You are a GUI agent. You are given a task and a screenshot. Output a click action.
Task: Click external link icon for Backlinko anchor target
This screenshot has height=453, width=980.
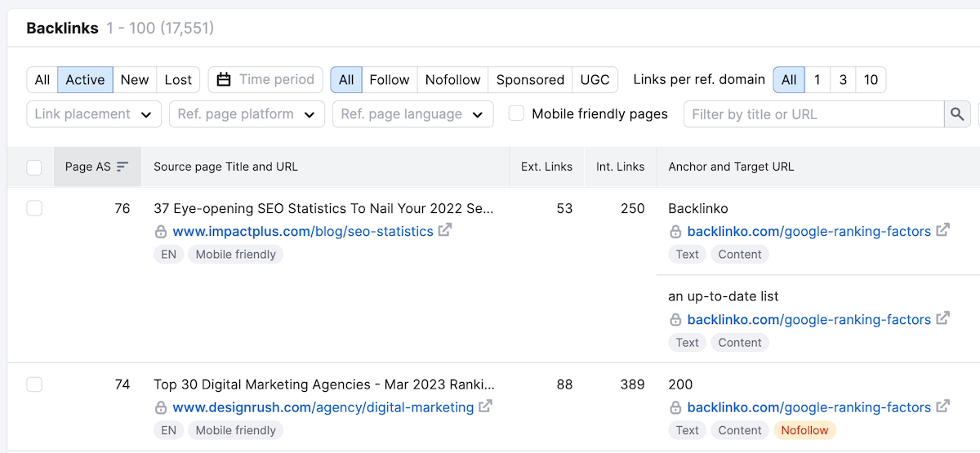[x=942, y=230]
